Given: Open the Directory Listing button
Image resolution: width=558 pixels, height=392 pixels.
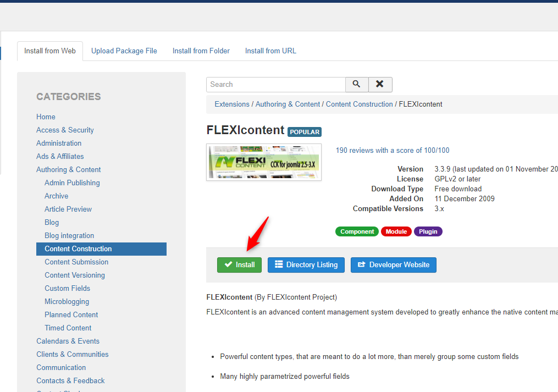Looking at the screenshot, I should [x=306, y=265].
